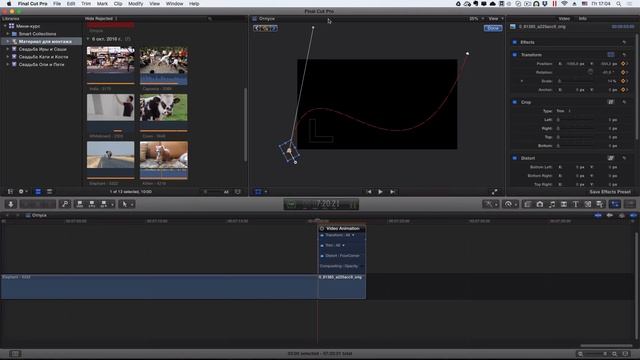This screenshot has width=640, height=360.
Task: Toggle the Anchor keyframe diamond
Action: [623, 90]
